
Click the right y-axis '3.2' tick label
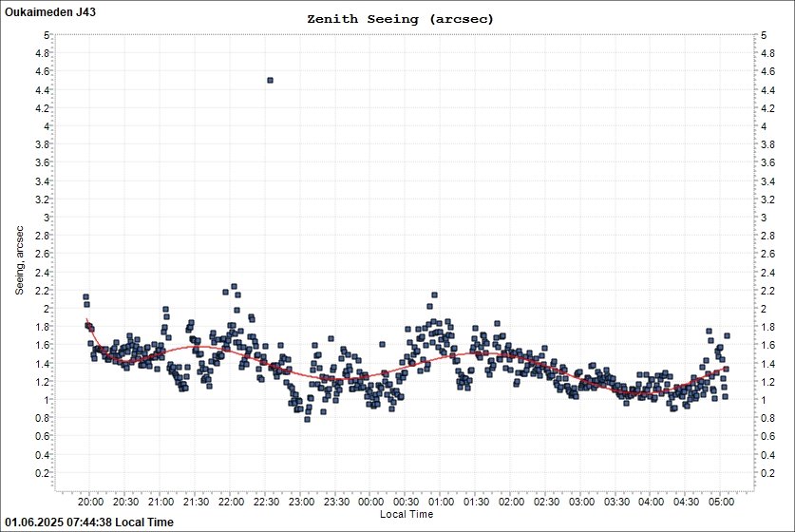[767, 199]
